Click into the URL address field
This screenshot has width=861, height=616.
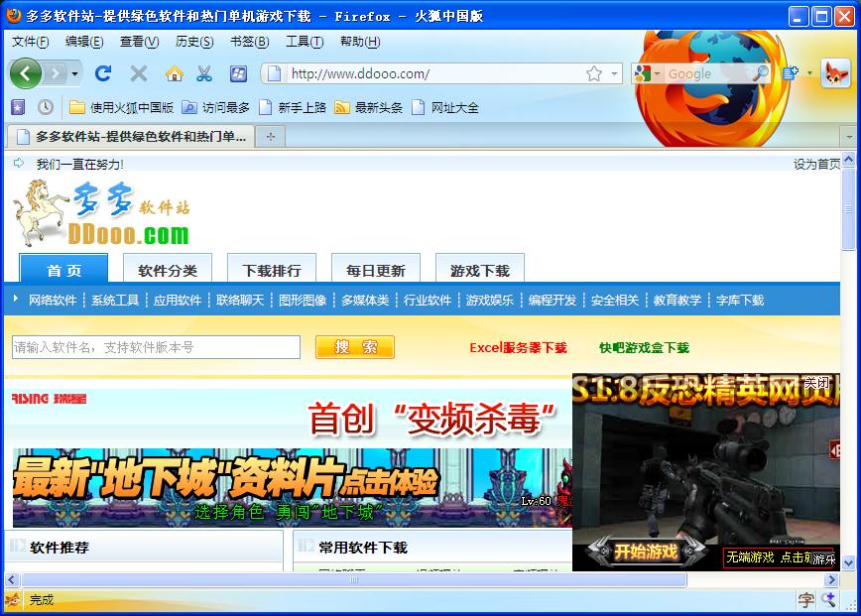pyautogui.click(x=433, y=73)
